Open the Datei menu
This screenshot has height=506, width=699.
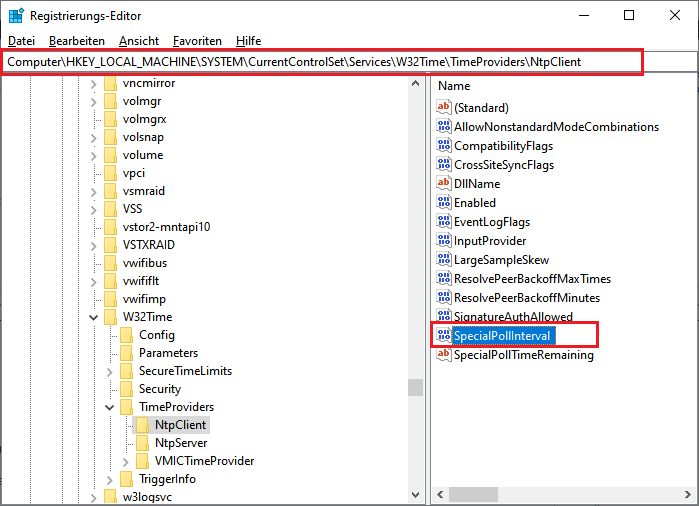21,41
